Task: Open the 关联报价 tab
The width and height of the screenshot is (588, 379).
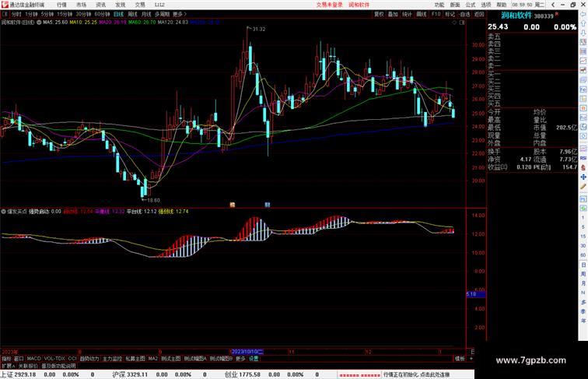Action: [28, 366]
